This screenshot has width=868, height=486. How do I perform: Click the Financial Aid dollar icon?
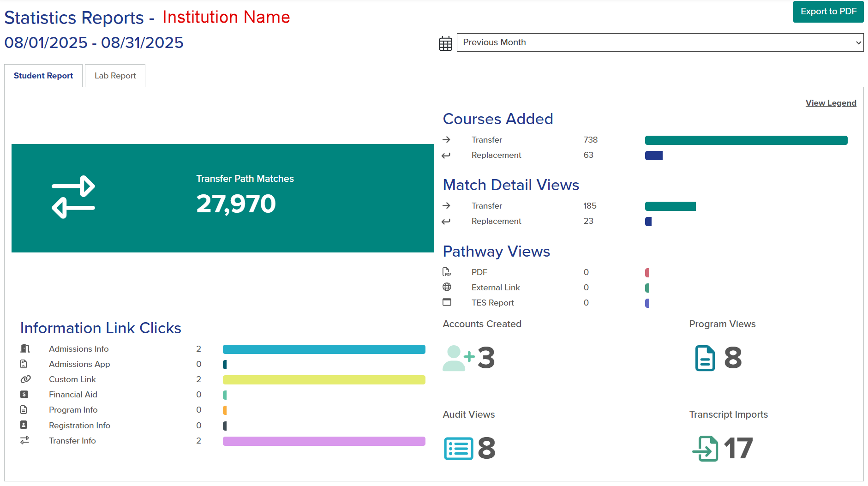[x=25, y=395]
